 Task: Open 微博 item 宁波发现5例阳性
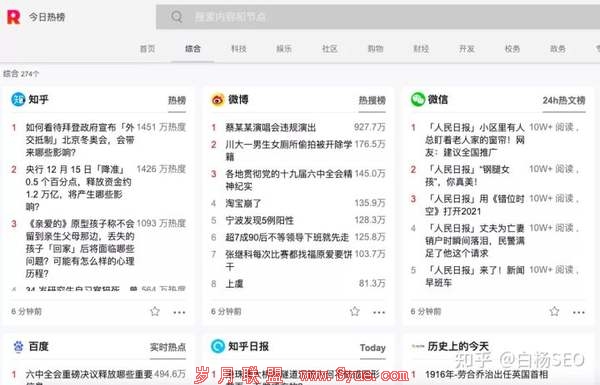[x=259, y=220]
